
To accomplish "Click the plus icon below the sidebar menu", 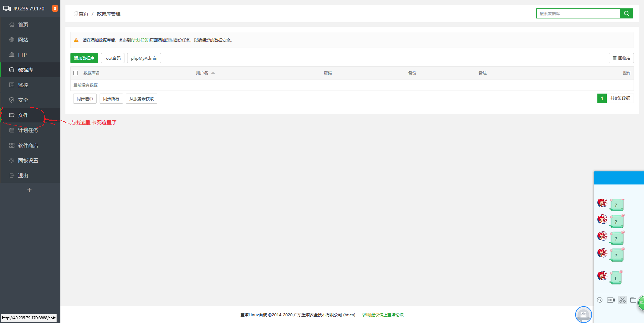I will point(30,190).
